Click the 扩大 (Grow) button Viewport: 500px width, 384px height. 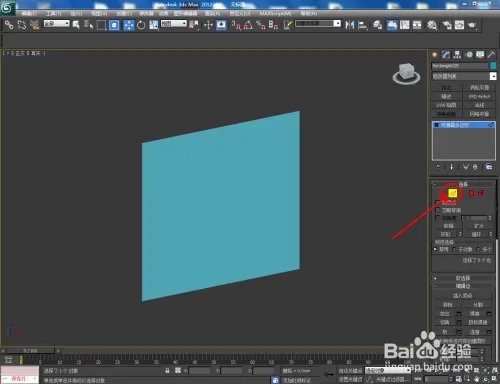tap(479, 226)
